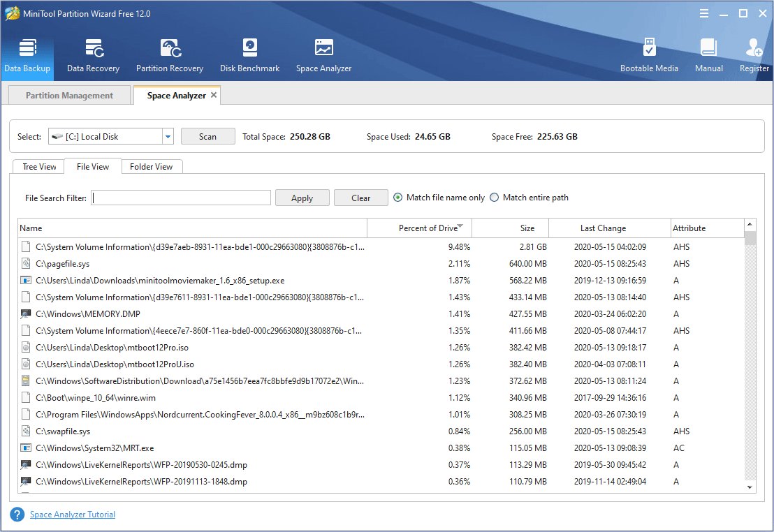Sort by Percent of Drive column
Image resolution: width=774 pixels, height=532 pixels.
(x=420, y=228)
